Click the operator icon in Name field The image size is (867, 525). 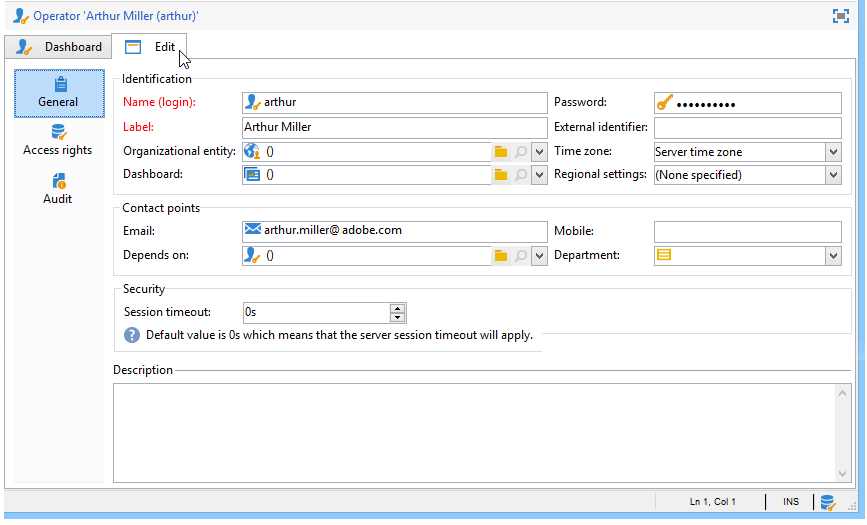pyautogui.click(x=253, y=102)
